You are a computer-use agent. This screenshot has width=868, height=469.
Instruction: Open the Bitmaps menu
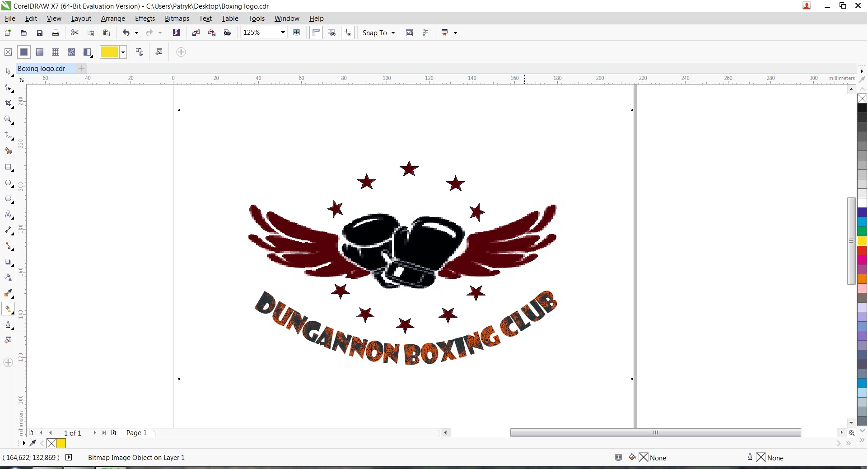coord(177,19)
